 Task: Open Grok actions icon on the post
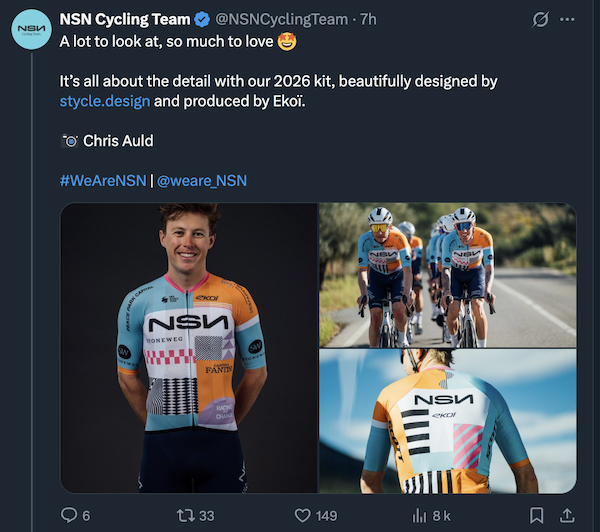coord(541,20)
